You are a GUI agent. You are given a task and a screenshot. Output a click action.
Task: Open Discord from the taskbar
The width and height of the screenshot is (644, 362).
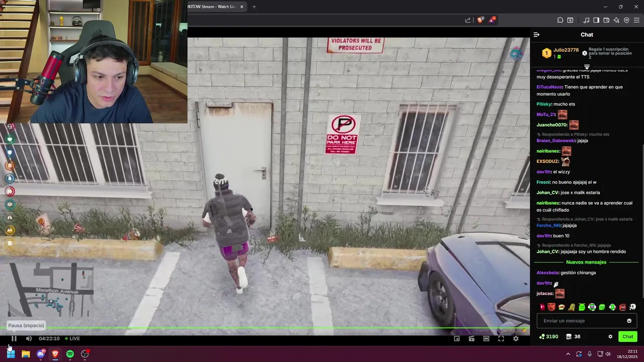click(x=41, y=354)
